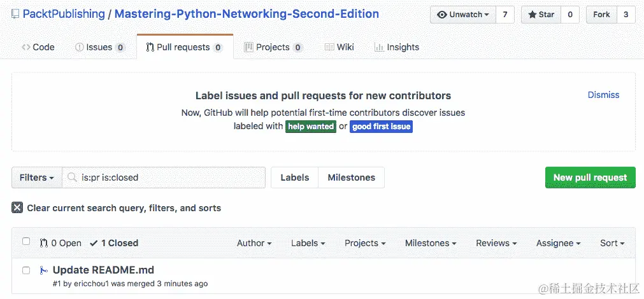644x299 pixels.
Task: Click the New pull request button
Action: click(590, 177)
